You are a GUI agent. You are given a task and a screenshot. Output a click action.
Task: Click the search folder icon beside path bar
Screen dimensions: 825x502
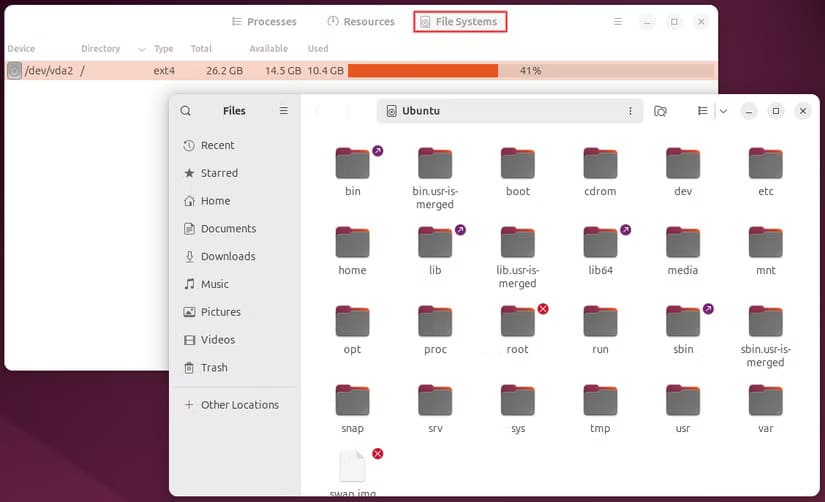[x=660, y=111]
